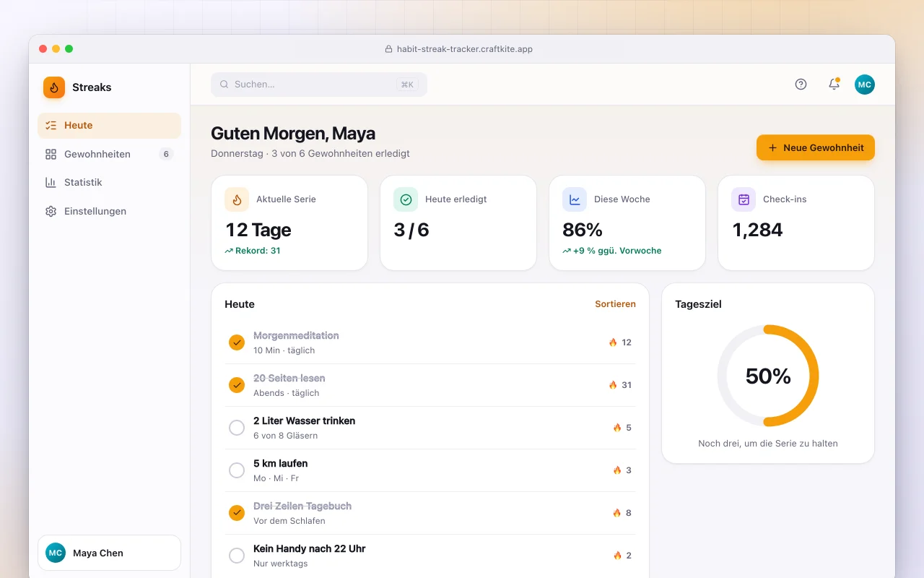The image size is (924, 578).
Task: Click the Guten Morgen, Maya heading
Action: pyautogui.click(x=293, y=134)
